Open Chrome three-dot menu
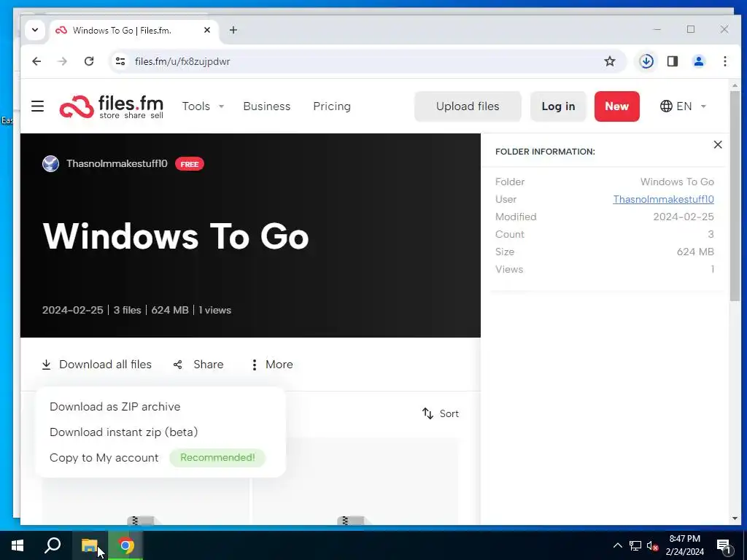The image size is (747, 560). [725, 61]
